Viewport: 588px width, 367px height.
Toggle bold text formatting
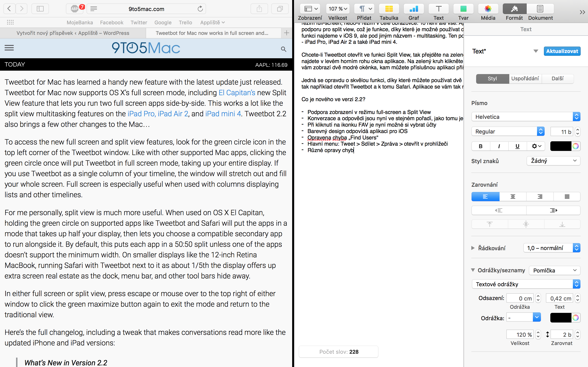tap(480, 146)
